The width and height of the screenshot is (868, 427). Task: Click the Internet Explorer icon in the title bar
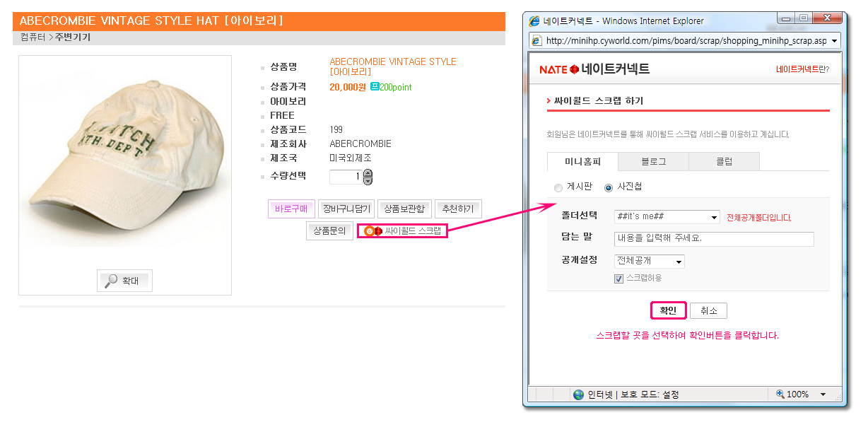(x=534, y=21)
